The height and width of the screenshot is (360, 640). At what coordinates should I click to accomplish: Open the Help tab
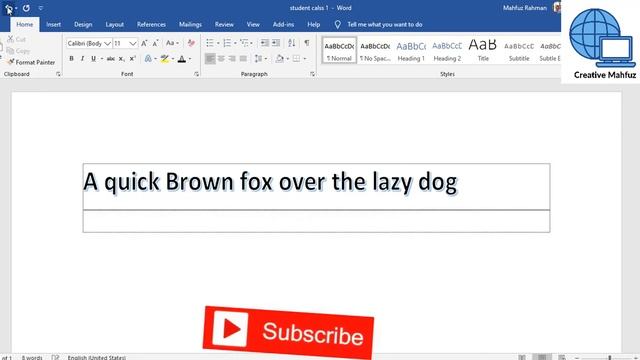tap(313, 24)
